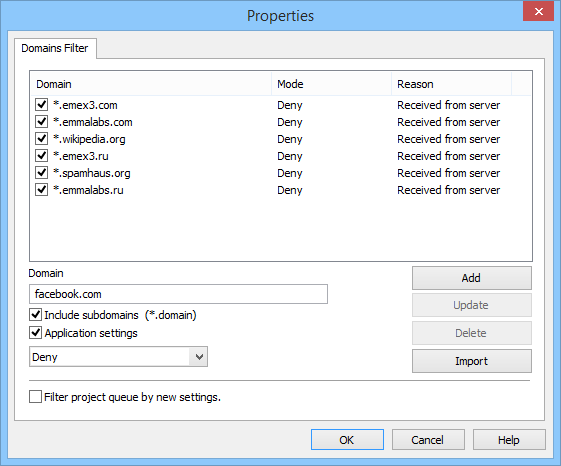Enable Filter project queue by new settings
This screenshot has width=561, height=466.
point(35,397)
